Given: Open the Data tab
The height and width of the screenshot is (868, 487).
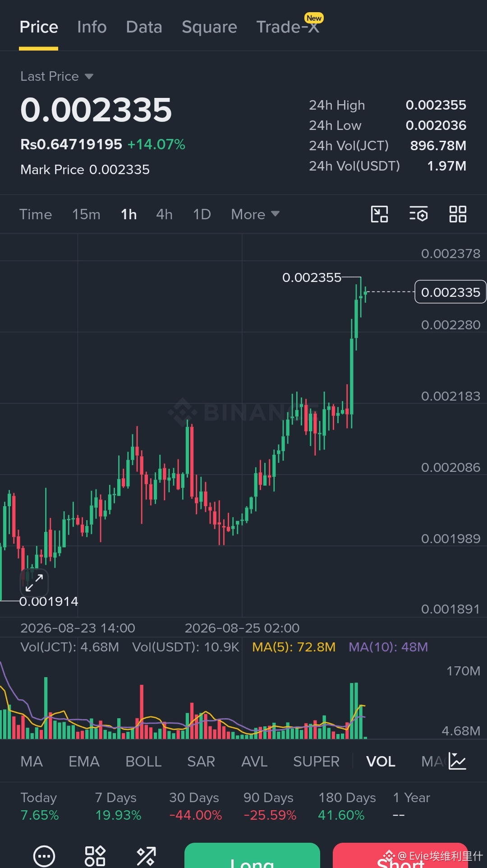Looking at the screenshot, I should 144,27.
